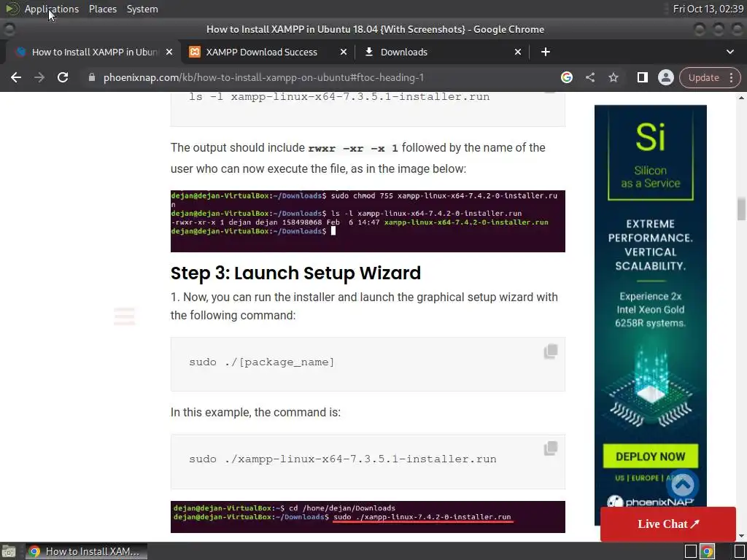
Task: Click the 'rwxr -xr -x 1' bold text
Action: [x=353, y=149]
